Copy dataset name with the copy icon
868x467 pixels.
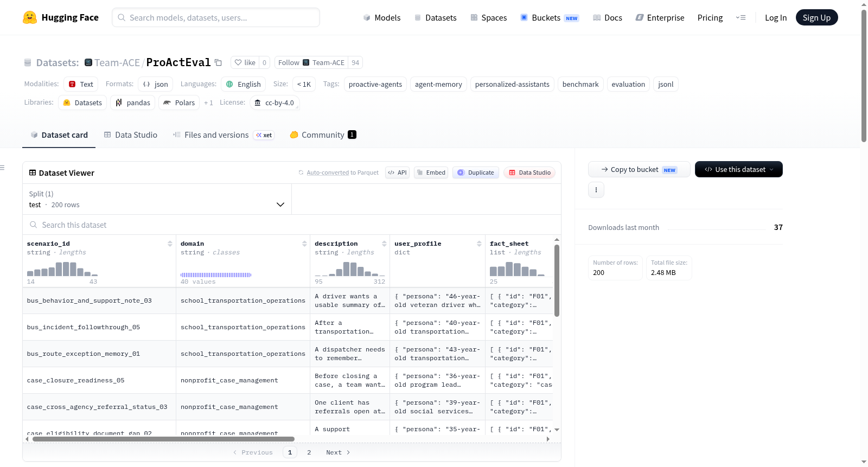218,62
